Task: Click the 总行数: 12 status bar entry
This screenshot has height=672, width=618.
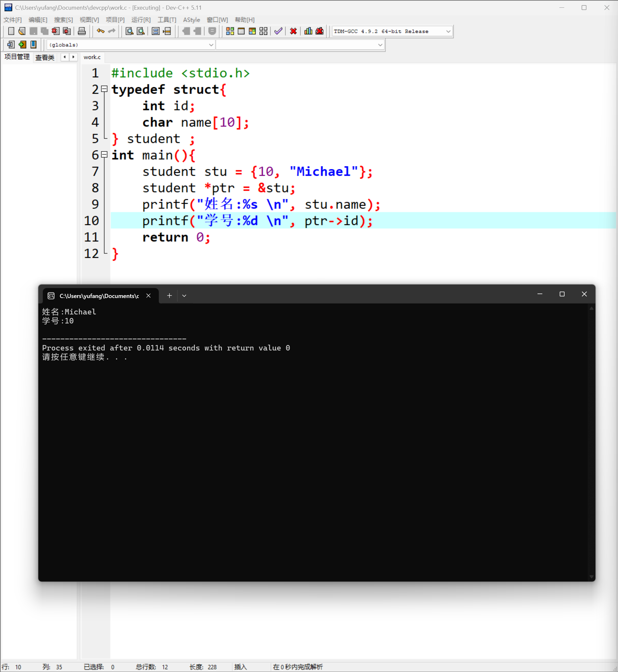Action: click(152, 667)
